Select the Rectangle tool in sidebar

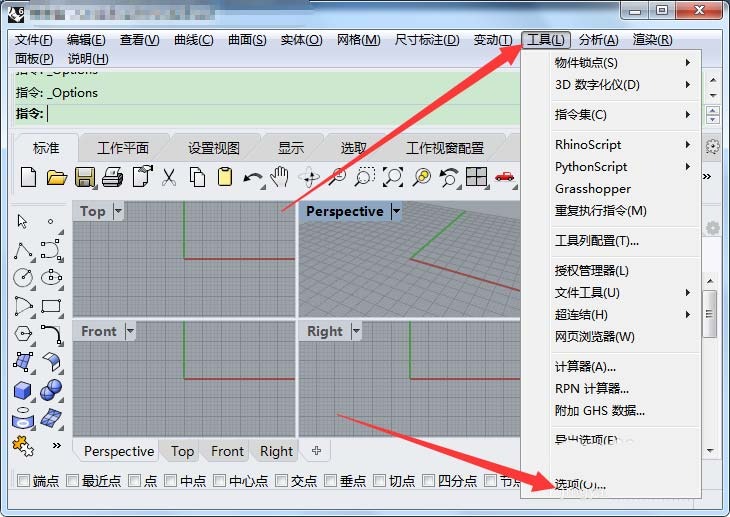coord(51,306)
